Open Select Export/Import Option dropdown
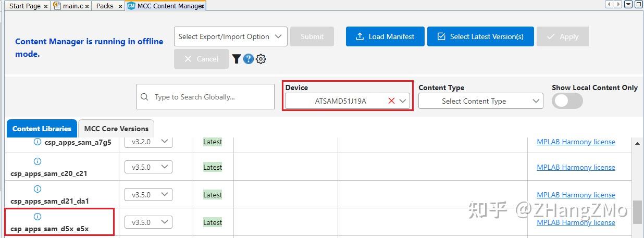This screenshot has height=238, width=644. point(230,36)
